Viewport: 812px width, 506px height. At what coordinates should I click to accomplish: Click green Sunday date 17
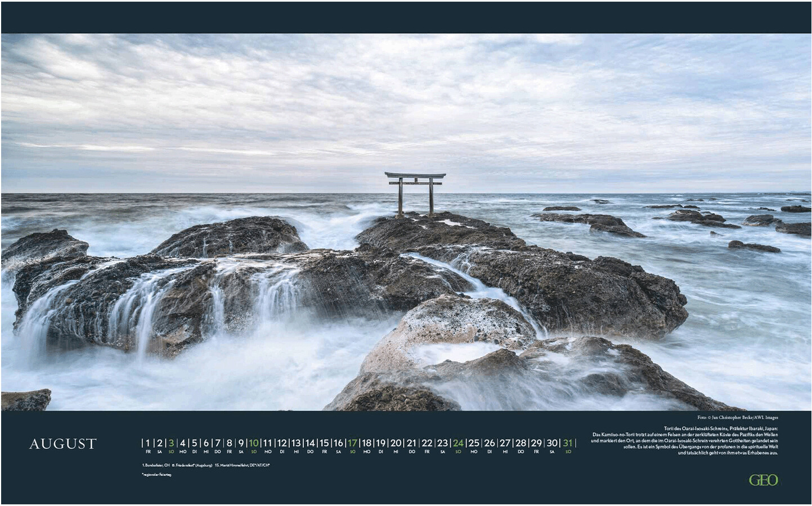pyautogui.click(x=352, y=443)
